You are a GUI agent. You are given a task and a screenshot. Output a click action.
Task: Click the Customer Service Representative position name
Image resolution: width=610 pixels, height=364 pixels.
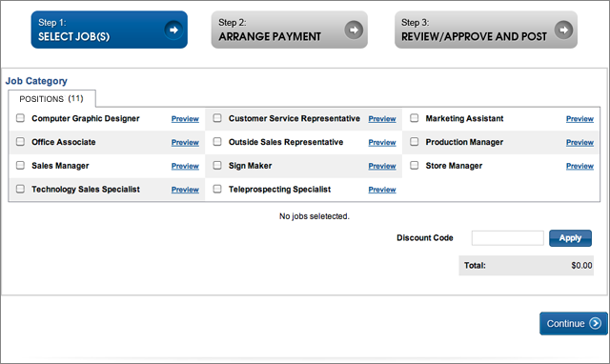295,118
